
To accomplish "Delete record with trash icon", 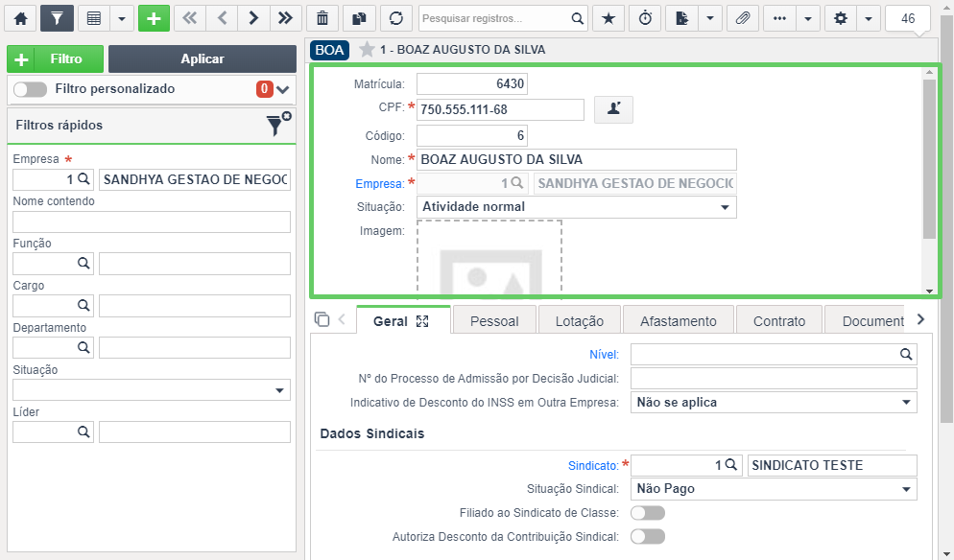I will click(322, 19).
